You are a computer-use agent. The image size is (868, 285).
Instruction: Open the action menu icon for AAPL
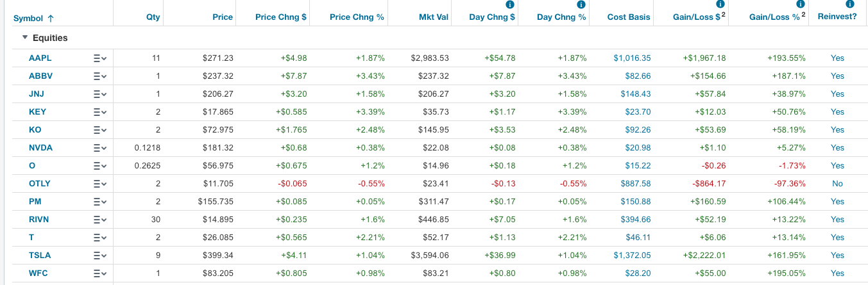(x=99, y=58)
